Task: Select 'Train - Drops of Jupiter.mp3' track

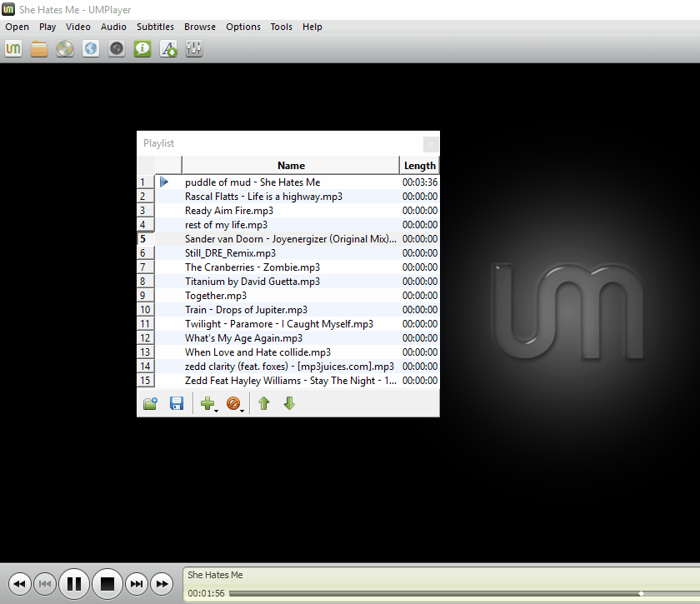Action: click(x=247, y=310)
